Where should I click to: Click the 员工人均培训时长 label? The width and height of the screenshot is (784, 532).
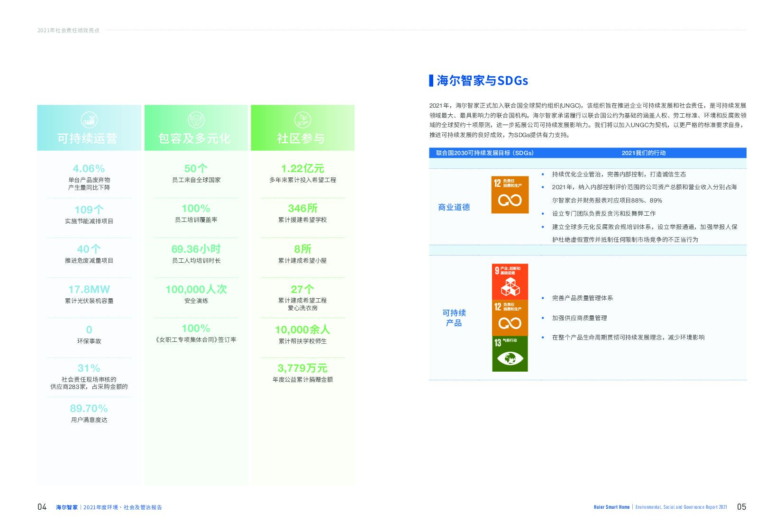(x=196, y=260)
